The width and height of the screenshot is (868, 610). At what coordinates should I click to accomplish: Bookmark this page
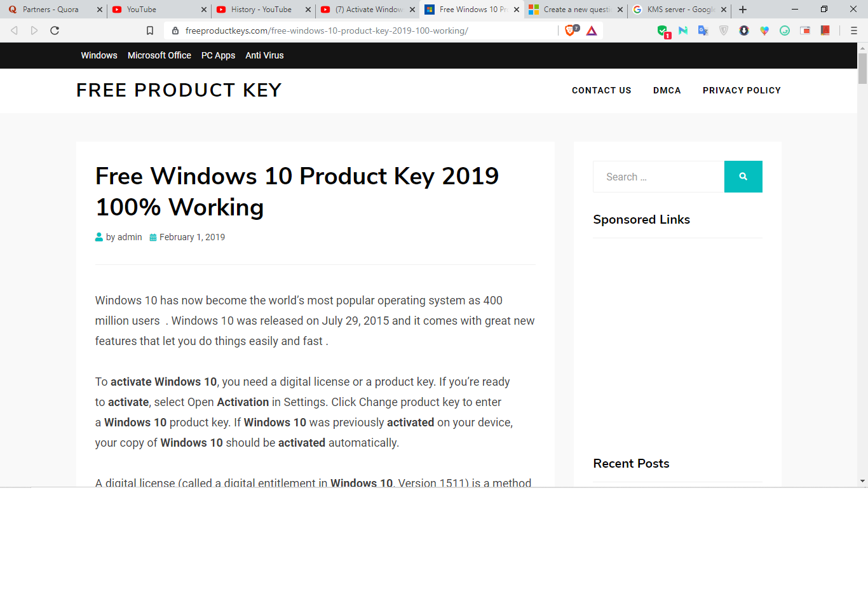(x=150, y=30)
